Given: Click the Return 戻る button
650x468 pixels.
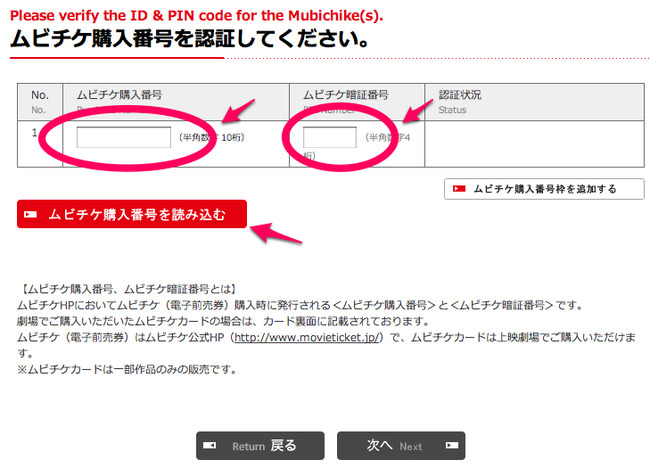Looking at the screenshot, I should tap(260, 446).
